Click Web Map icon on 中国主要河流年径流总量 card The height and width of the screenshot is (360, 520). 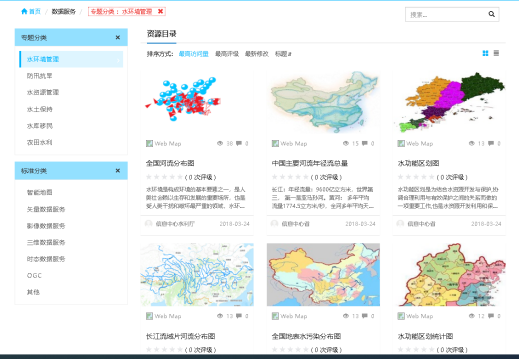275,144
